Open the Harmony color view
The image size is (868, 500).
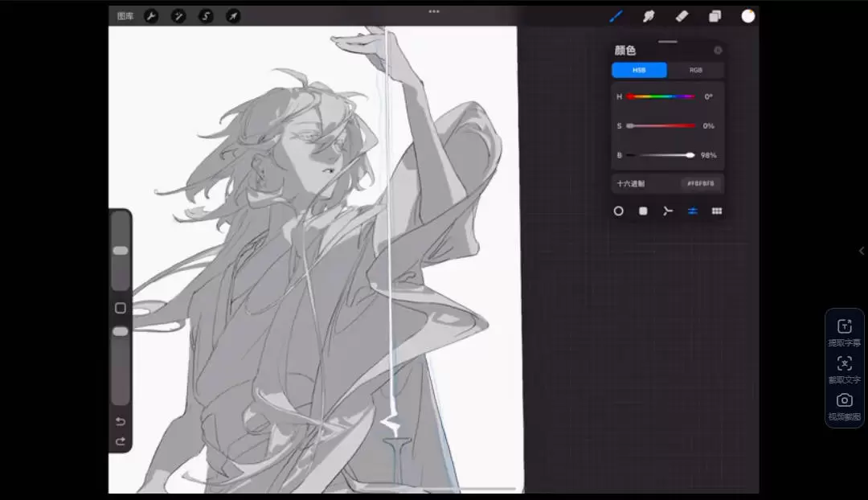[667, 211]
